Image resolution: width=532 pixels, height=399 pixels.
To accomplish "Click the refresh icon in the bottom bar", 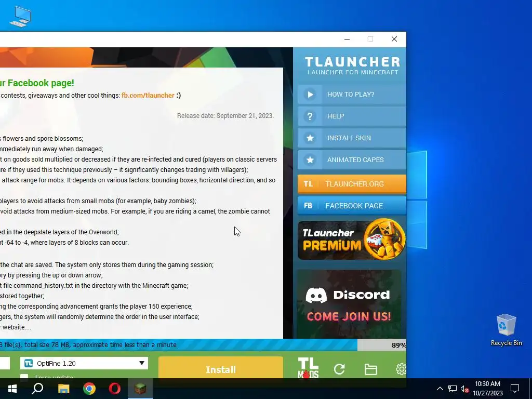I will click(x=339, y=369).
